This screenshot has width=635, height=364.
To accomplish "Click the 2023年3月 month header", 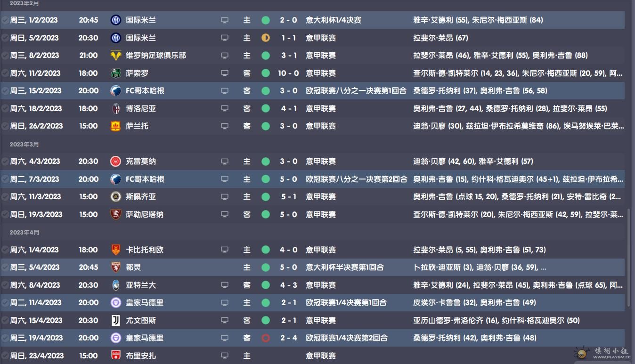I will (x=24, y=144).
